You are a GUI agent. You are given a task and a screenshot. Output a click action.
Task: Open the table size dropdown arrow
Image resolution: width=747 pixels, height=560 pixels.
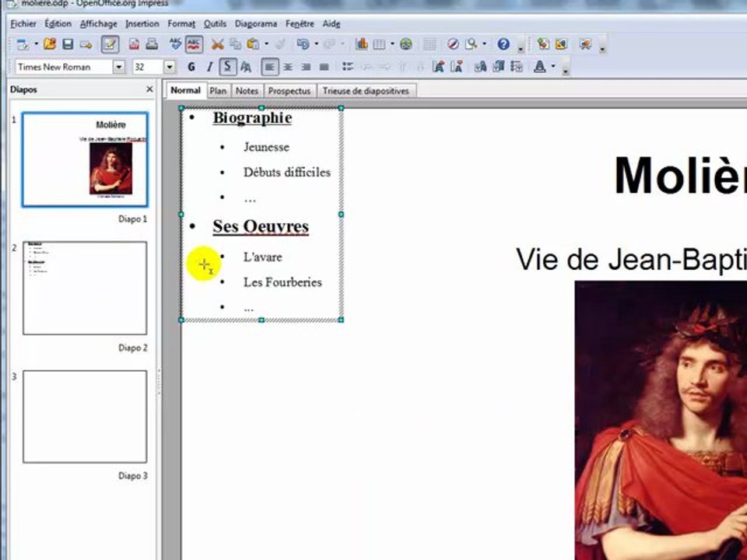pos(392,44)
